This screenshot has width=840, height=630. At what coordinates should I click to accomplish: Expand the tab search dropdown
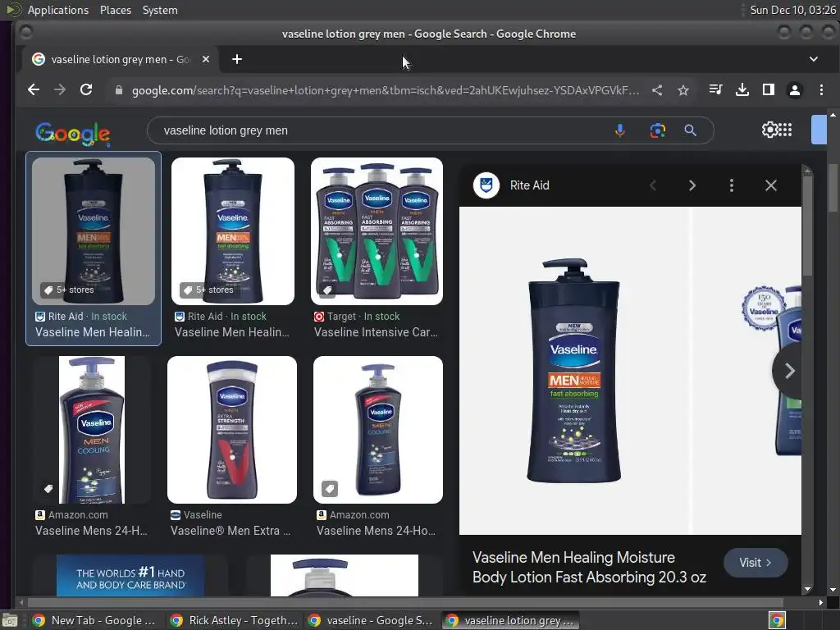(813, 59)
